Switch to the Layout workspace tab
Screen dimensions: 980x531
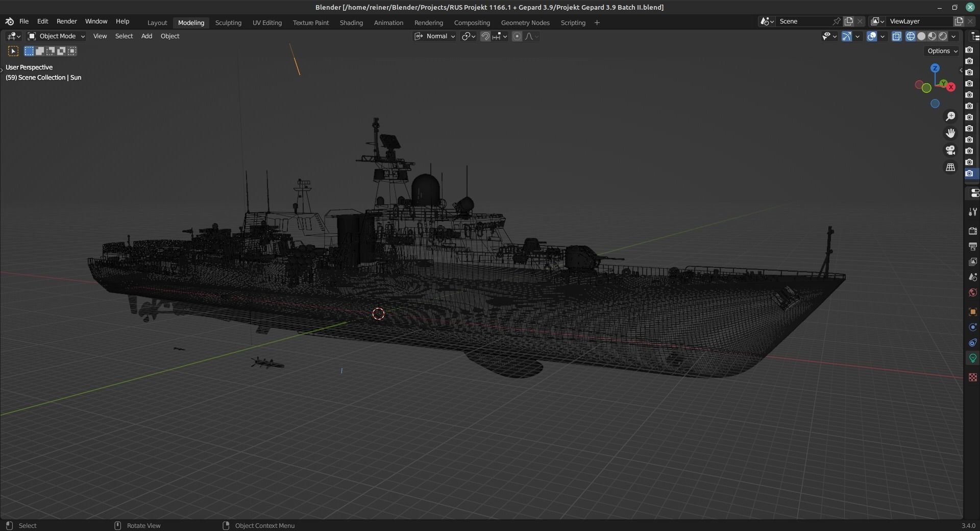coord(157,23)
